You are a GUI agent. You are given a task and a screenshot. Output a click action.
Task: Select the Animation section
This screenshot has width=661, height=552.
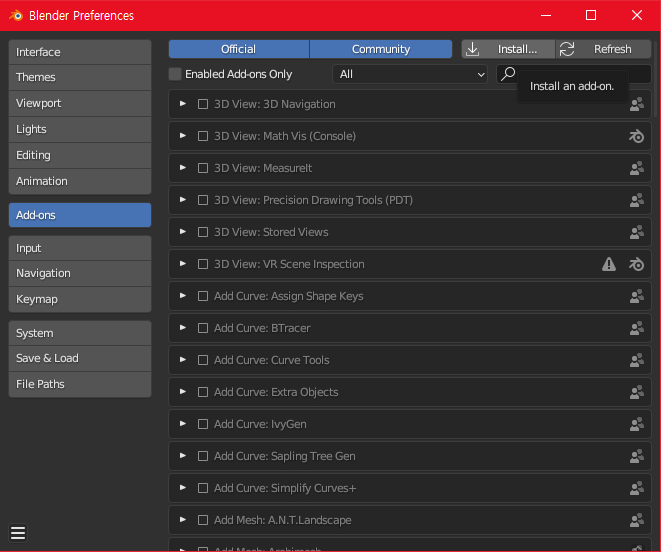80,181
